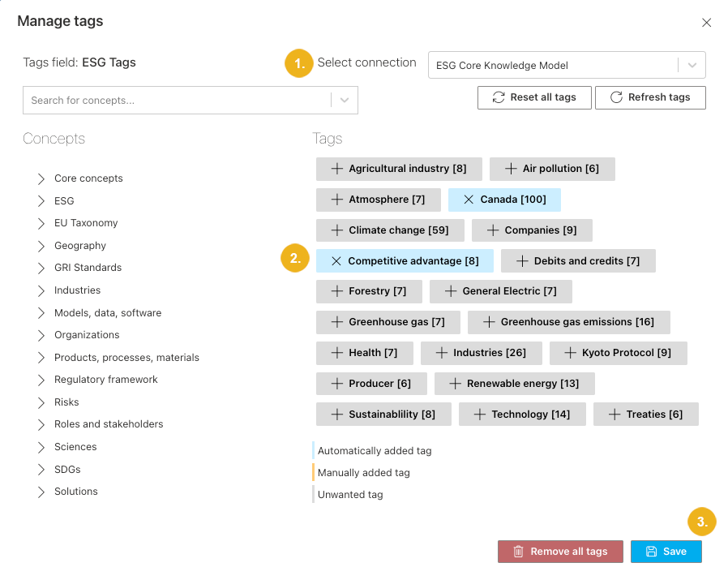728x580 pixels.
Task: Select Geography label in concepts tree
Action: coord(80,245)
